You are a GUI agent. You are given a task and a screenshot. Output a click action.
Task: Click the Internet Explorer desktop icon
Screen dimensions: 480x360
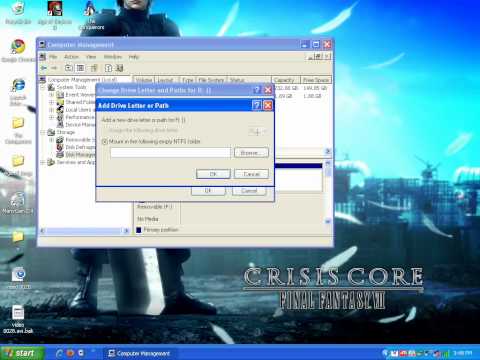(x=18, y=86)
